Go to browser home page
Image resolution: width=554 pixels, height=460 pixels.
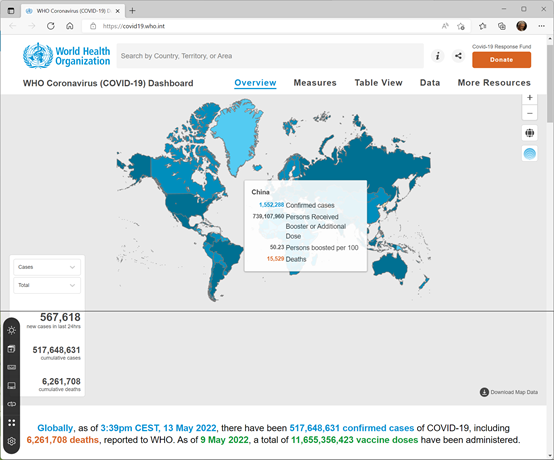coord(70,26)
